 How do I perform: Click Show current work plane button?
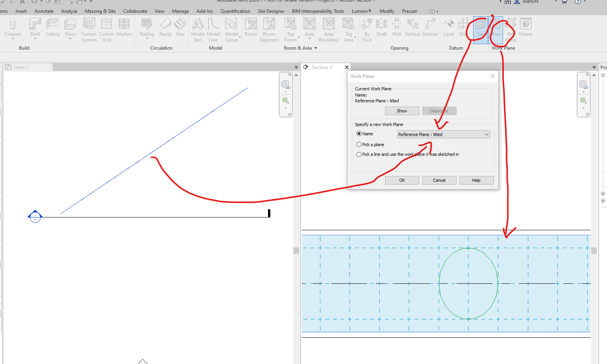pos(402,111)
